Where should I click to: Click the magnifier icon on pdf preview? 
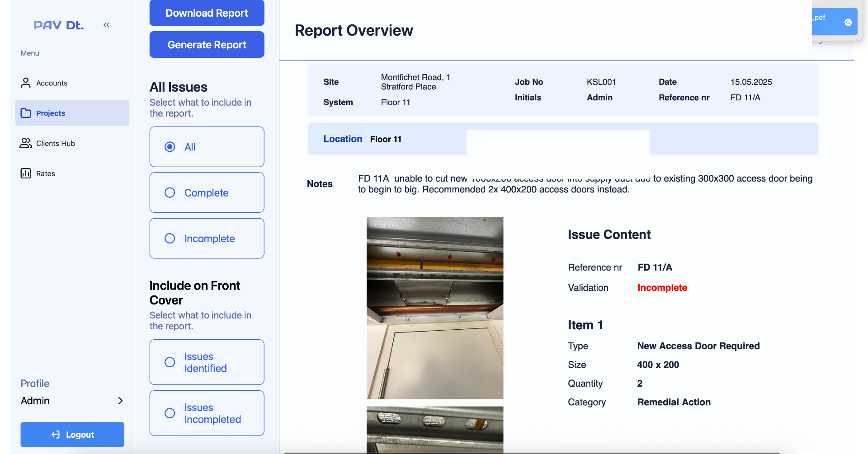848,22
